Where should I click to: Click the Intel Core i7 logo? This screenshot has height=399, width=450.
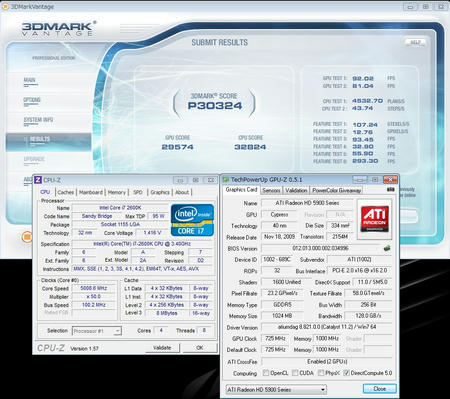pos(192,220)
